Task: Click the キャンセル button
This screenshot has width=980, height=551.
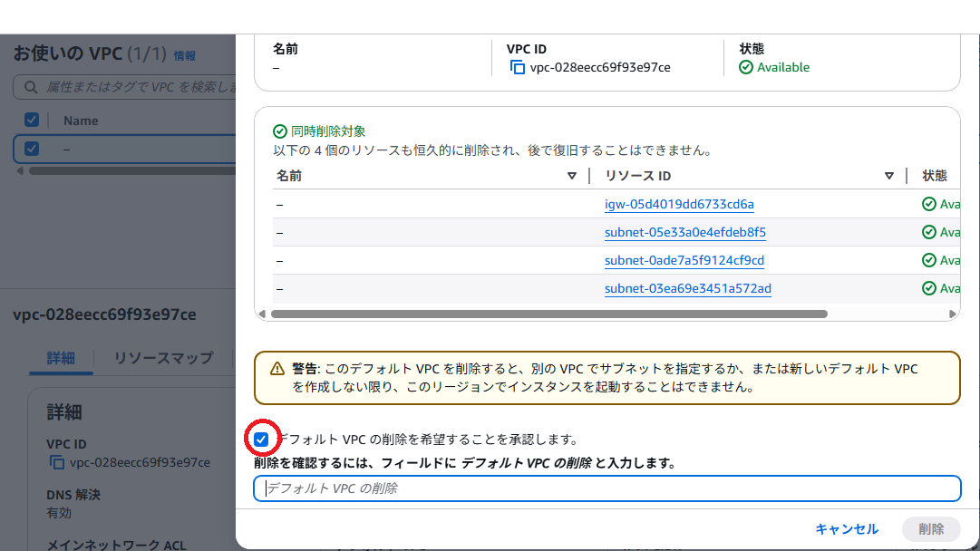Action: click(846, 529)
